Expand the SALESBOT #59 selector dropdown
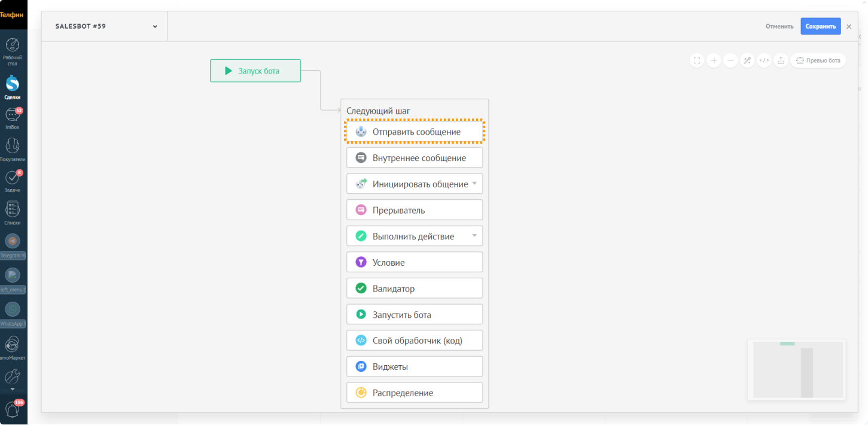This screenshot has width=868, height=425. point(155,26)
